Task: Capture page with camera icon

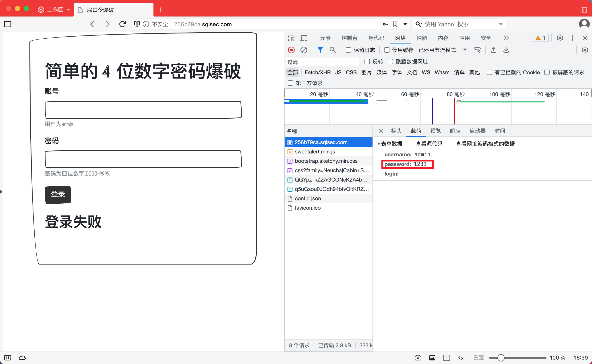Action: click(x=418, y=358)
